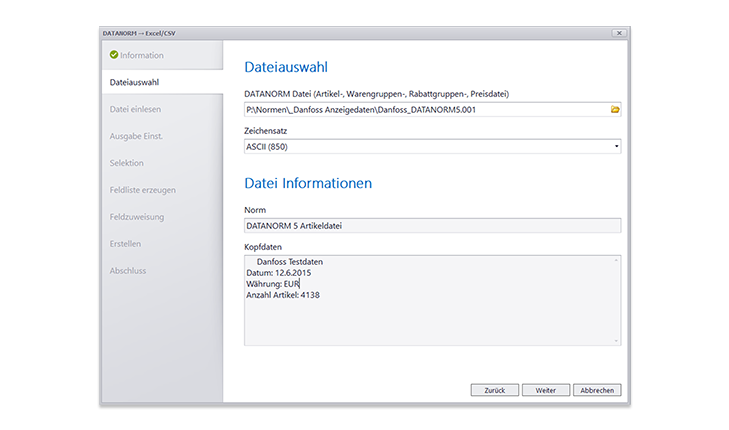
Task: Click the 'Währung: EUR' line
Action: [x=273, y=284]
